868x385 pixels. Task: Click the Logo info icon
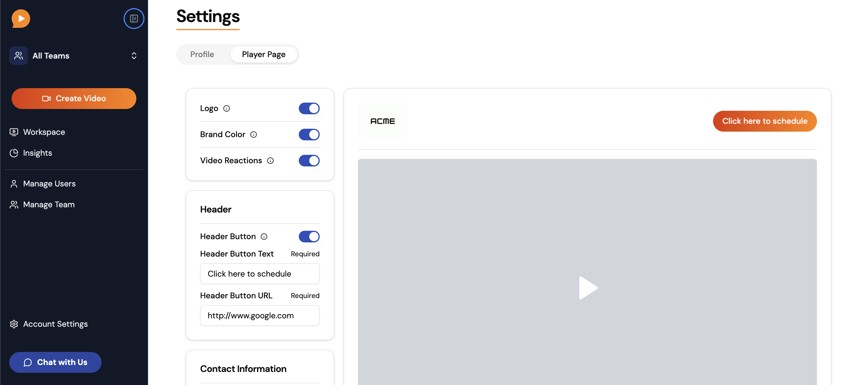point(227,108)
